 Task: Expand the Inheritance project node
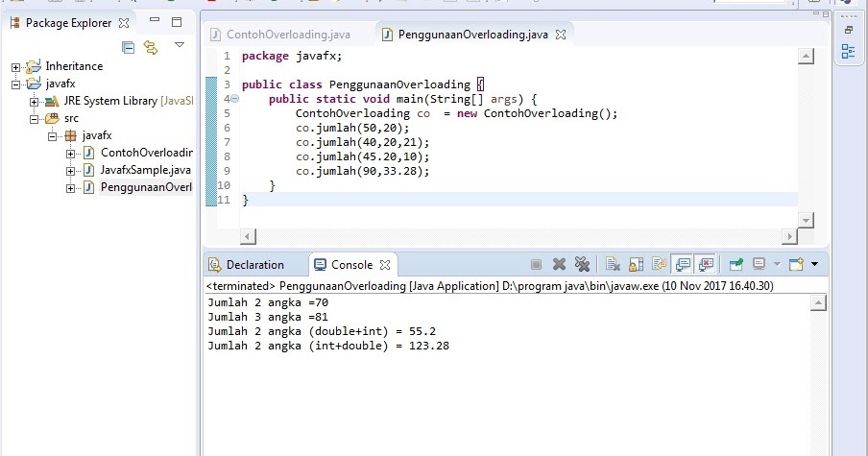(x=15, y=67)
